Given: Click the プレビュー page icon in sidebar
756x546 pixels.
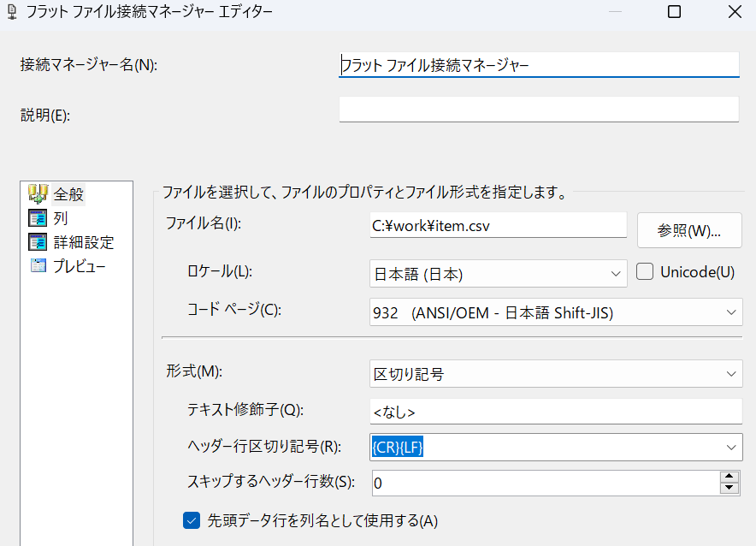Looking at the screenshot, I should point(38,265).
